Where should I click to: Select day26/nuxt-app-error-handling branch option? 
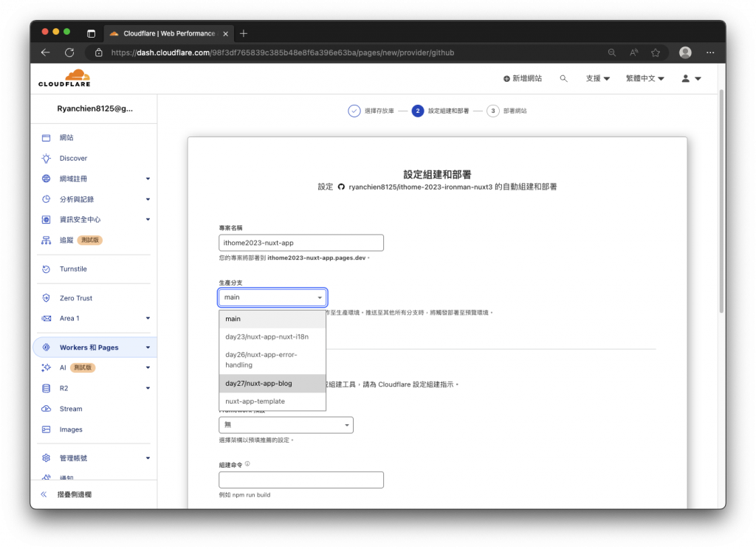tap(272, 359)
